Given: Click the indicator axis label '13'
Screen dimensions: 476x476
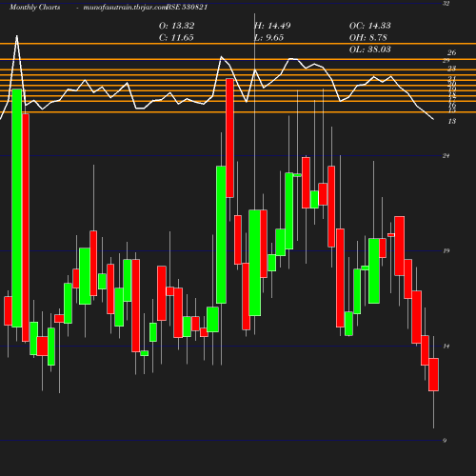Looking at the screenshot, I should [452, 121].
